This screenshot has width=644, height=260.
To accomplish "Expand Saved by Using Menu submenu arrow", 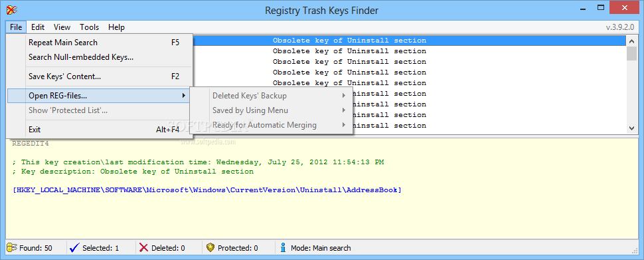I will [x=344, y=110].
